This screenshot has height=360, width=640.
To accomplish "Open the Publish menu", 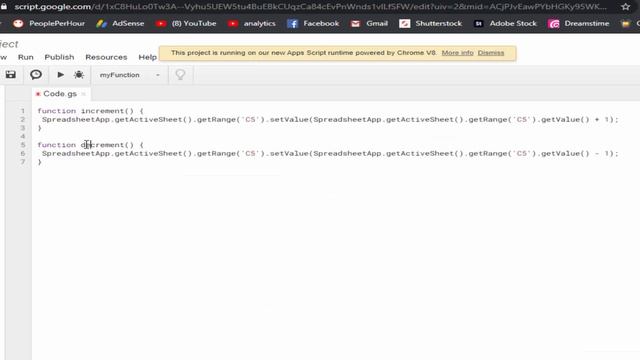I will (x=59, y=57).
